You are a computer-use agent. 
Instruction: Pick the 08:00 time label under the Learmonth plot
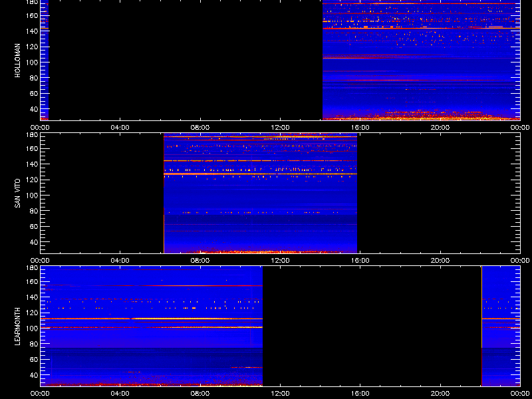200,394
